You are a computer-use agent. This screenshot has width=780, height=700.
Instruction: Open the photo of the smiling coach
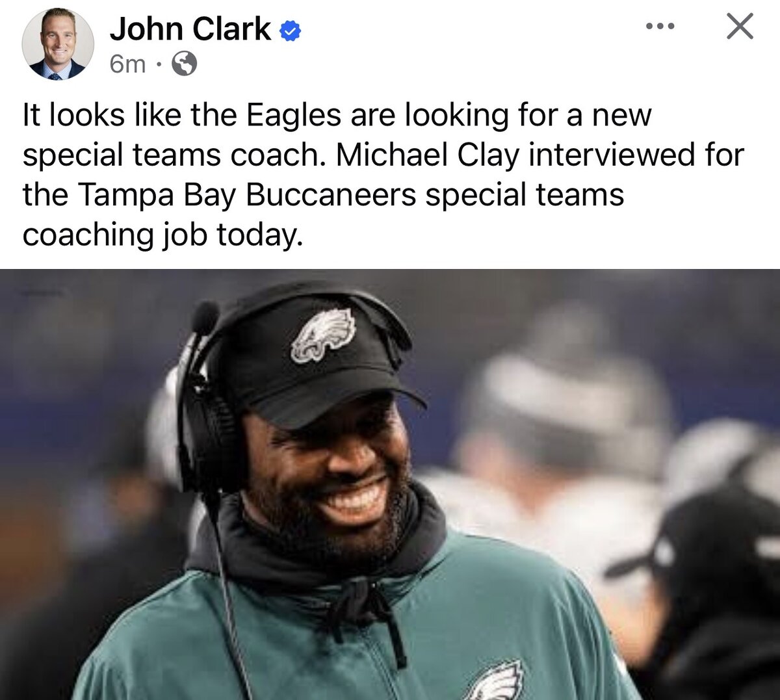(x=390, y=485)
